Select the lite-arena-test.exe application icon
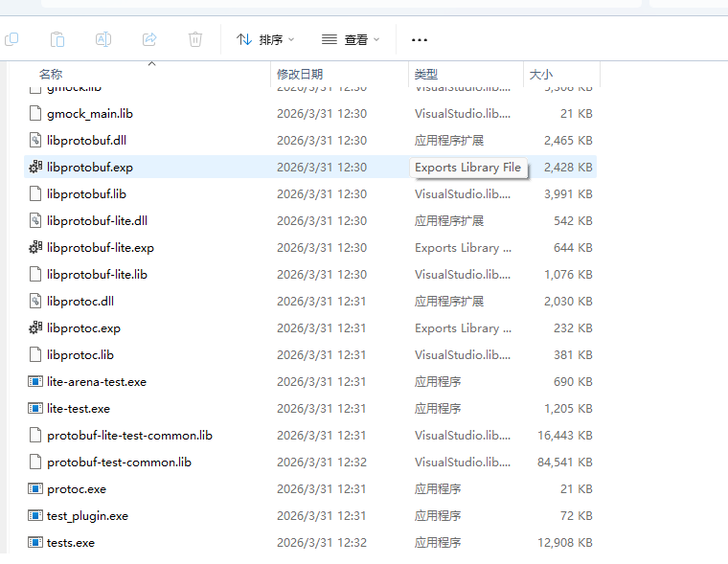728x564 pixels. [35, 381]
